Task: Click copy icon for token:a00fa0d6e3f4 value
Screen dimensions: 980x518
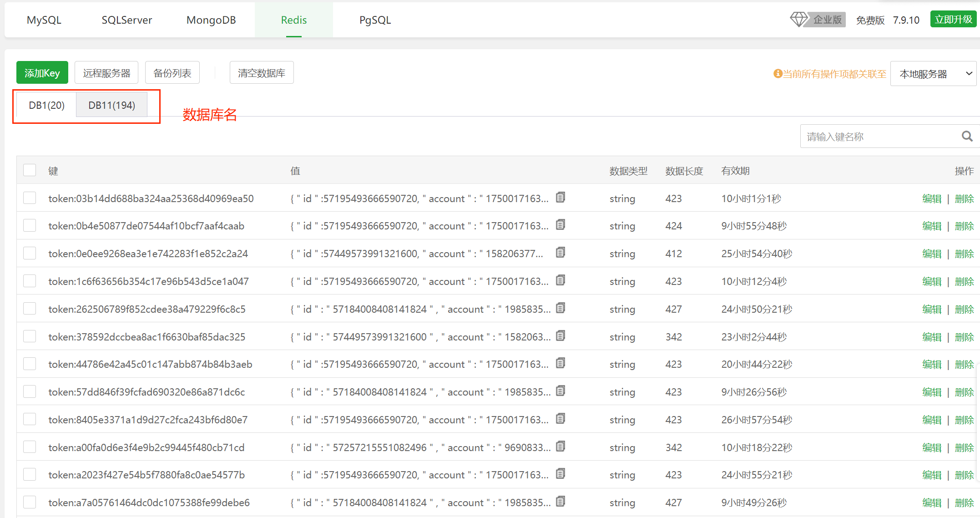Action: point(561,447)
